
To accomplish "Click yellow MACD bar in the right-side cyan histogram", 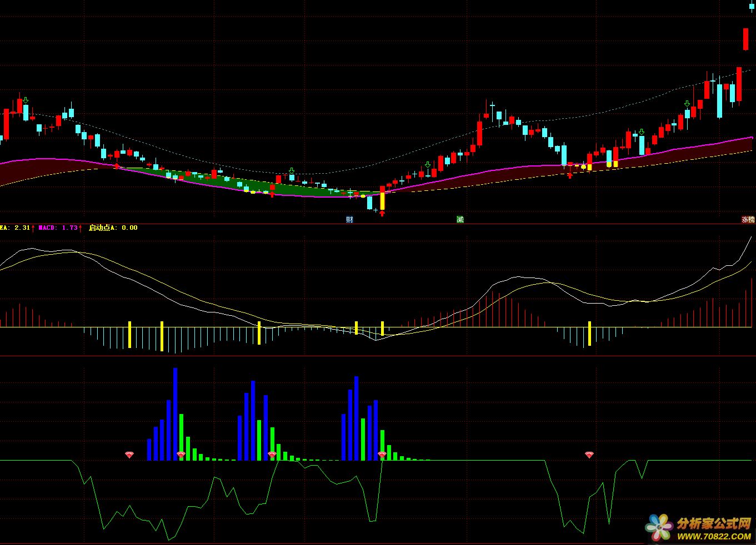I will (x=589, y=333).
